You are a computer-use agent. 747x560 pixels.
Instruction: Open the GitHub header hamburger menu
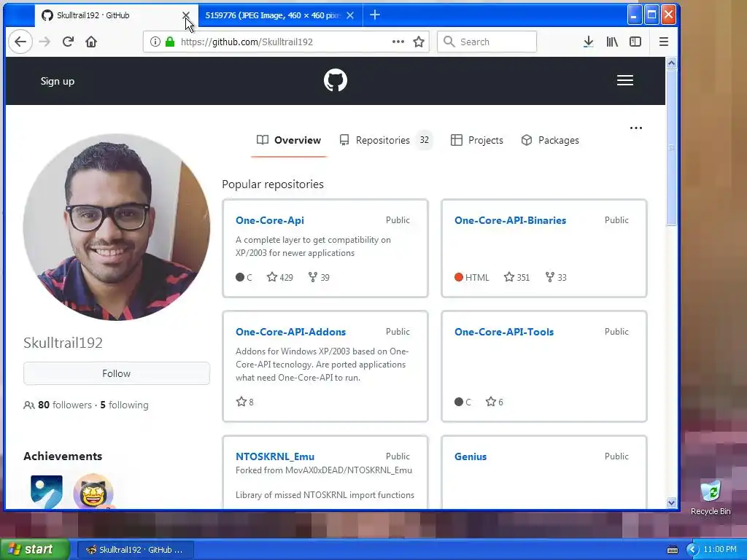click(x=625, y=80)
